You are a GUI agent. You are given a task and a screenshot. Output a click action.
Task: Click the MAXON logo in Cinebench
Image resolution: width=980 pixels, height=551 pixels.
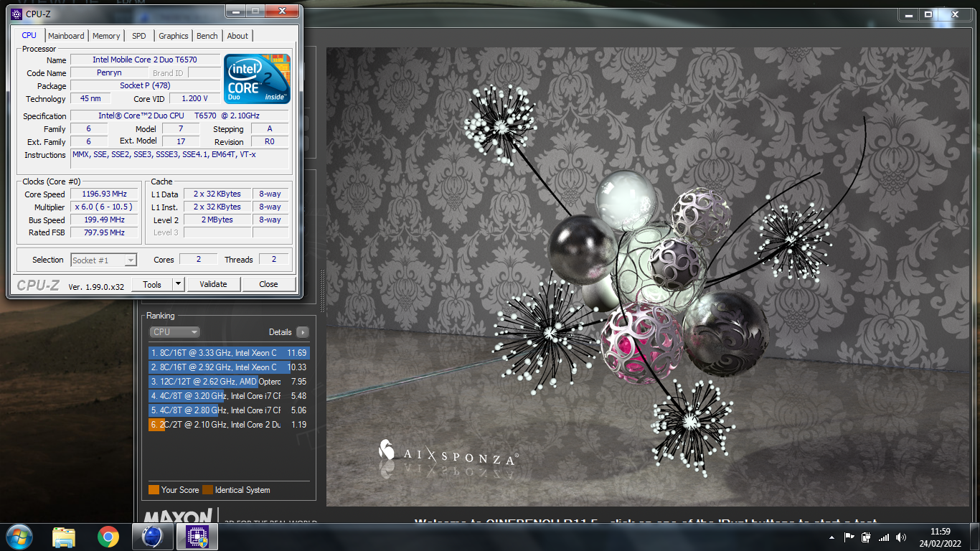(178, 517)
